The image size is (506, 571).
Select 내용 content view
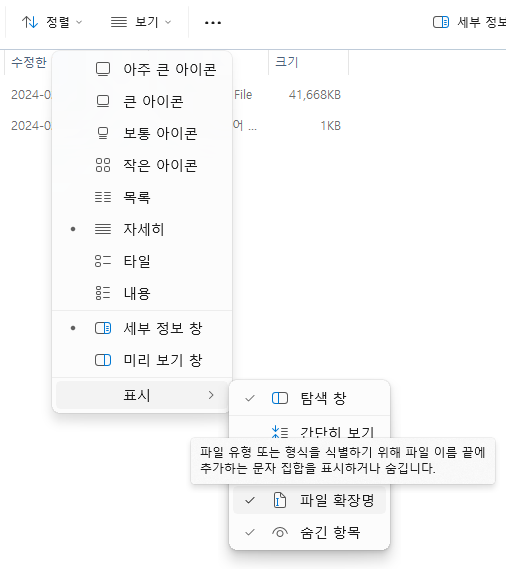[x=142, y=294]
